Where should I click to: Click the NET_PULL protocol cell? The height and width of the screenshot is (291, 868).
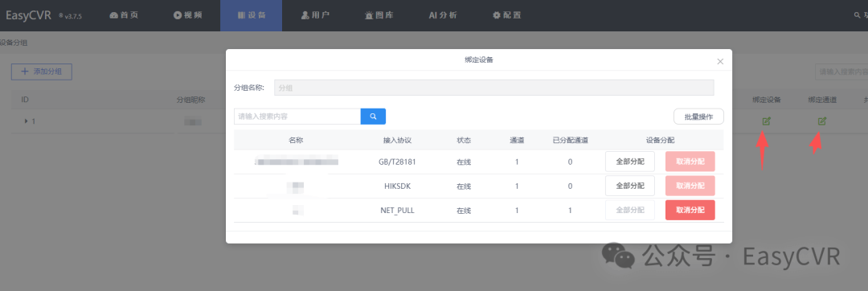397,211
